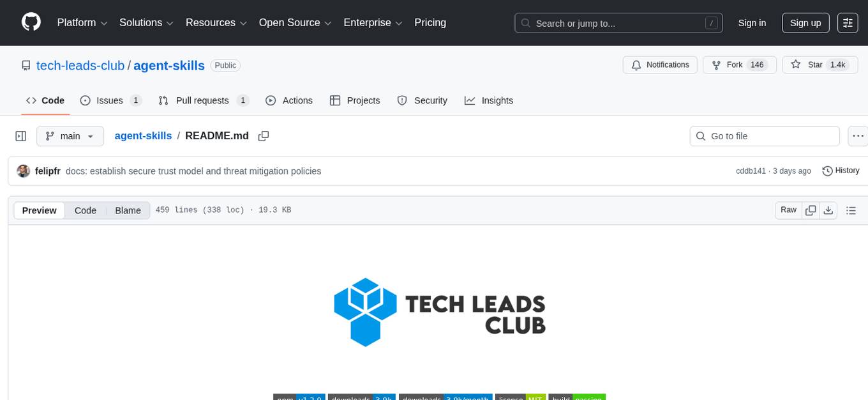
Task: Collapse the file tree side panel
Action: [21, 136]
